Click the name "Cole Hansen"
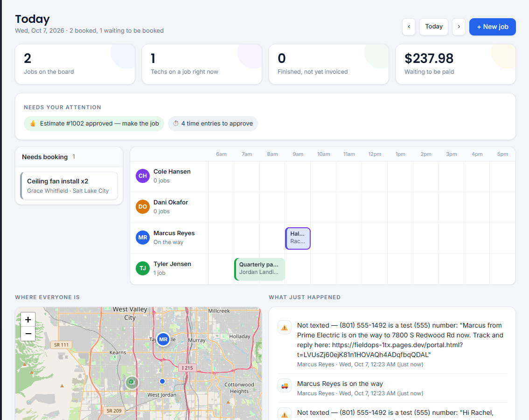This screenshot has height=420, width=529. pyautogui.click(x=172, y=172)
